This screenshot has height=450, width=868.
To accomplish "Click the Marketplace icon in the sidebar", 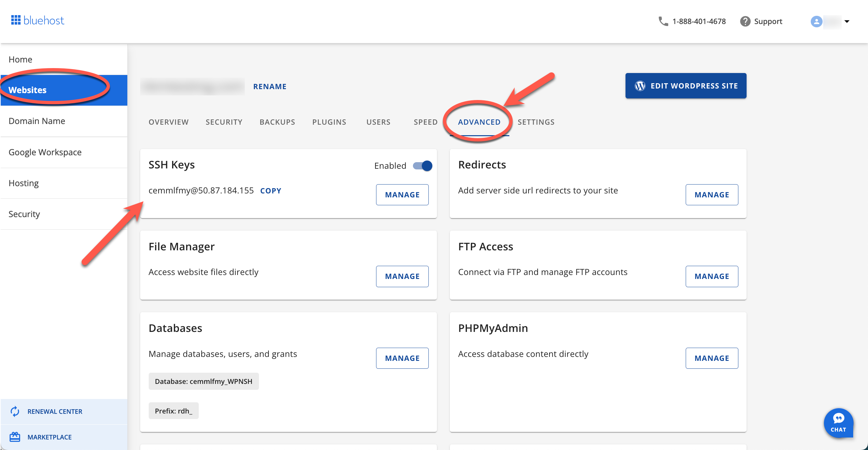I will point(14,437).
